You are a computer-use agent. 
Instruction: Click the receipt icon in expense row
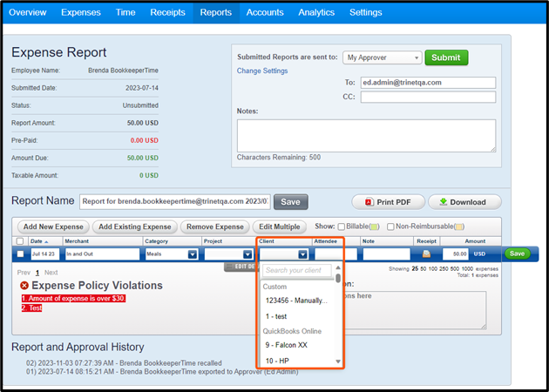(426, 254)
